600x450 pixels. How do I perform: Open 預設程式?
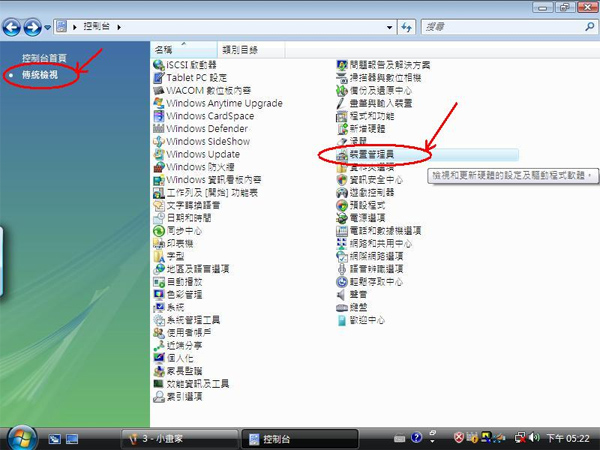[361, 205]
